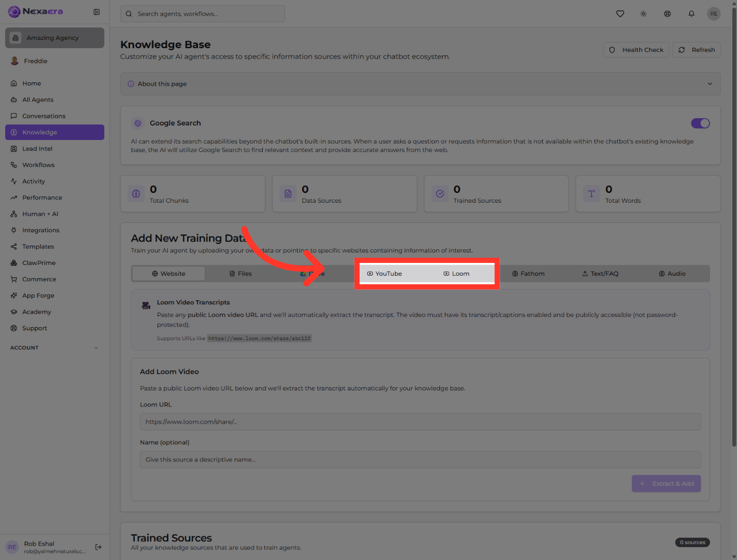
Task: Open RE user avatar in header
Action: pos(714,14)
